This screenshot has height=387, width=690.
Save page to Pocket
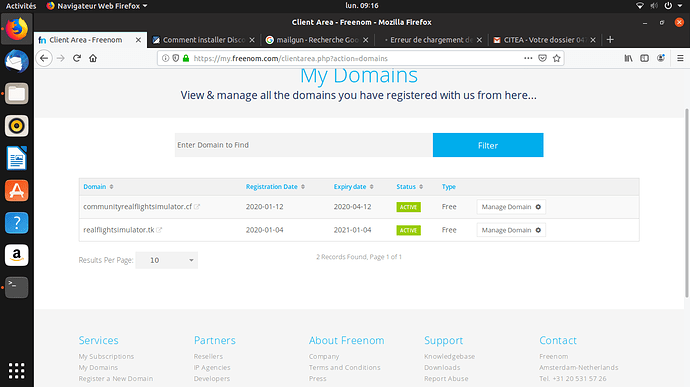point(543,58)
